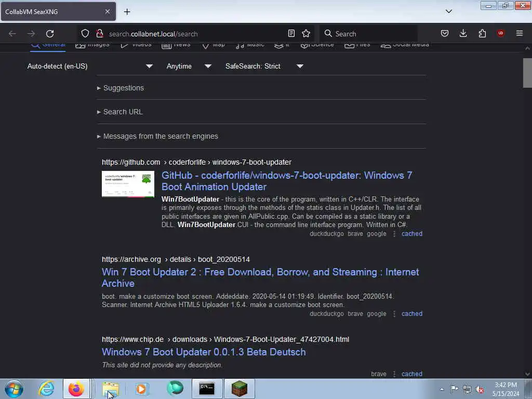Click the https://www.chip.de result URL

click(225, 339)
